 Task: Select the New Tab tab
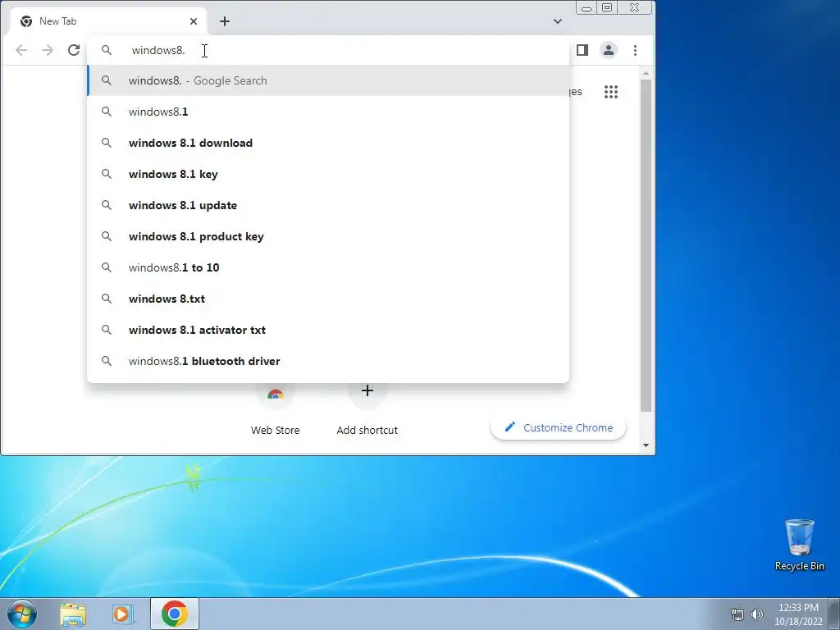coord(107,21)
